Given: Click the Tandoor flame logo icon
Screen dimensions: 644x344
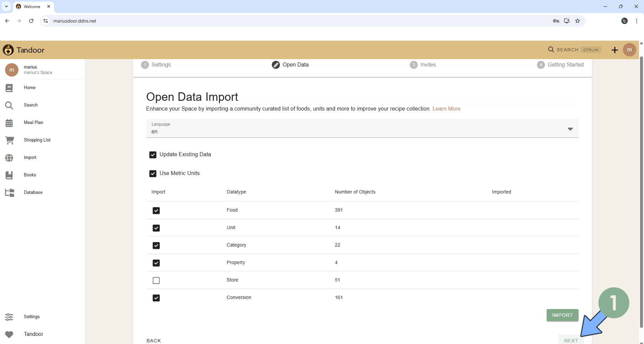Looking at the screenshot, I should point(8,50).
